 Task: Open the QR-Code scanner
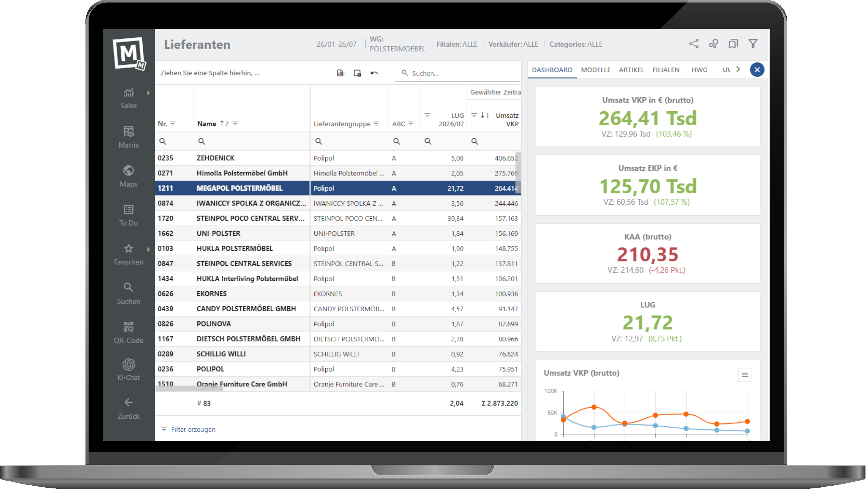click(128, 332)
